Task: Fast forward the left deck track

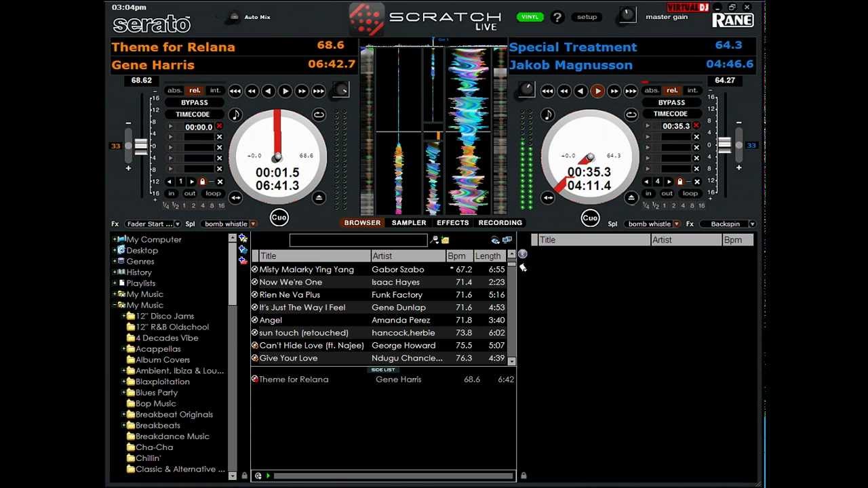Action: pyautogui.click(x=302, y=91)
